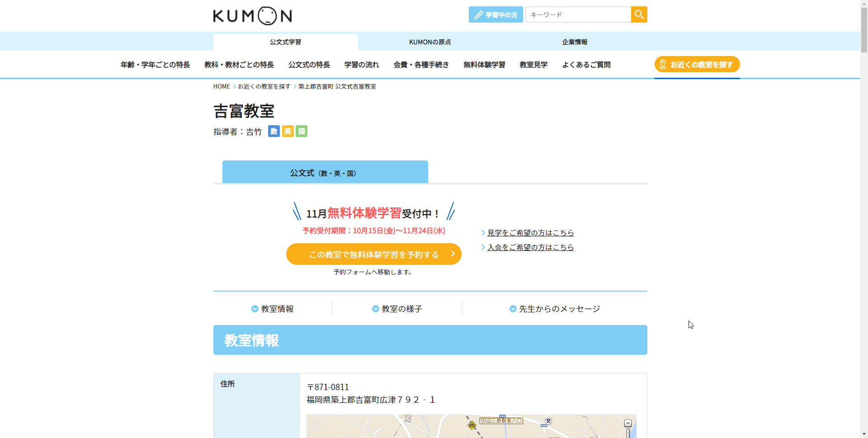
Task: Click the down-arrow icon beside 教室の様子
Action: [x=376, y=309]
